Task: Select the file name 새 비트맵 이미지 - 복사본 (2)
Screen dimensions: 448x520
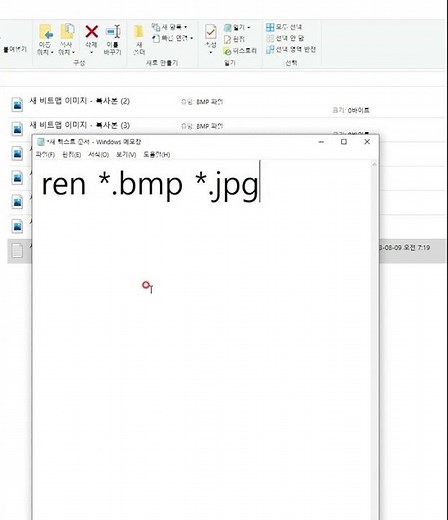Action: (x=80, y=101)
